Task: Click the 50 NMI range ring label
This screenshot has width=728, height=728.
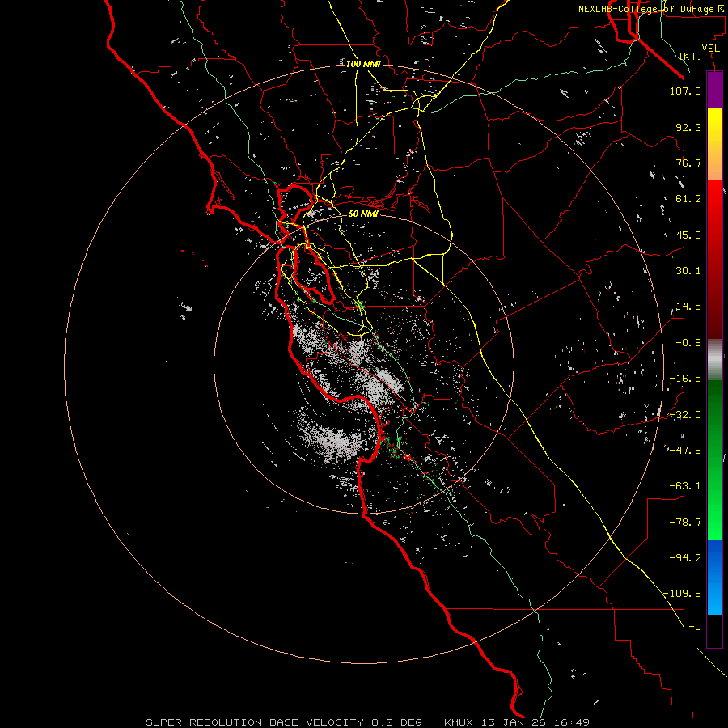Action: coord(363,214)
